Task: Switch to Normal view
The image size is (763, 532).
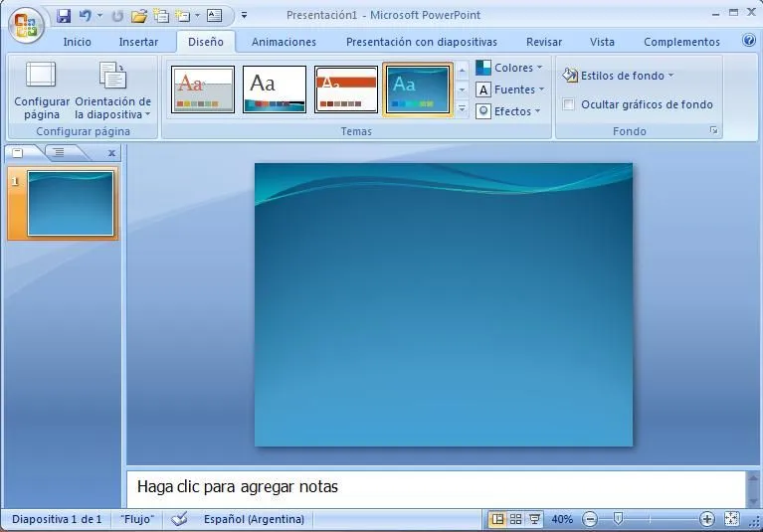Action: [497, 519]
